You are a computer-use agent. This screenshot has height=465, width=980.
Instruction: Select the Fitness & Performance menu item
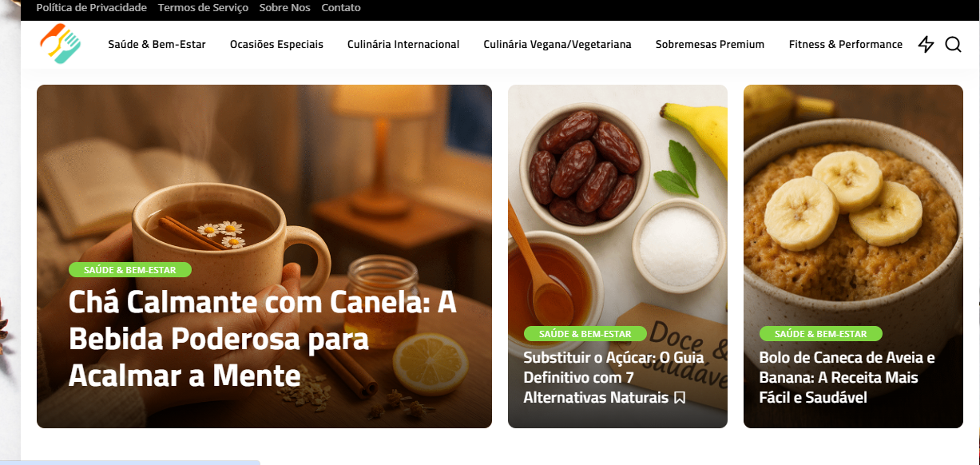[846, 45]
